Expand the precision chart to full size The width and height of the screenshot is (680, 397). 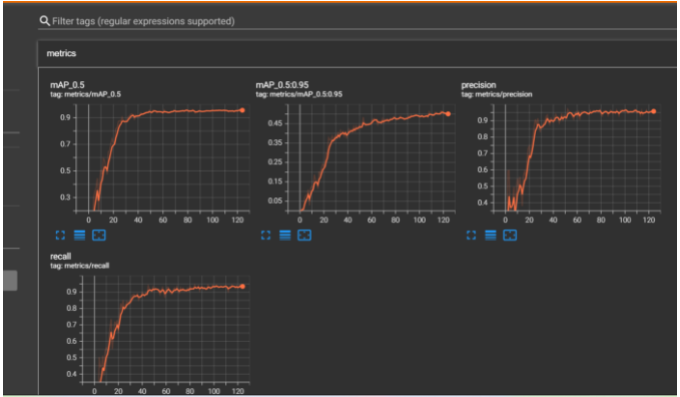(471, 235)
